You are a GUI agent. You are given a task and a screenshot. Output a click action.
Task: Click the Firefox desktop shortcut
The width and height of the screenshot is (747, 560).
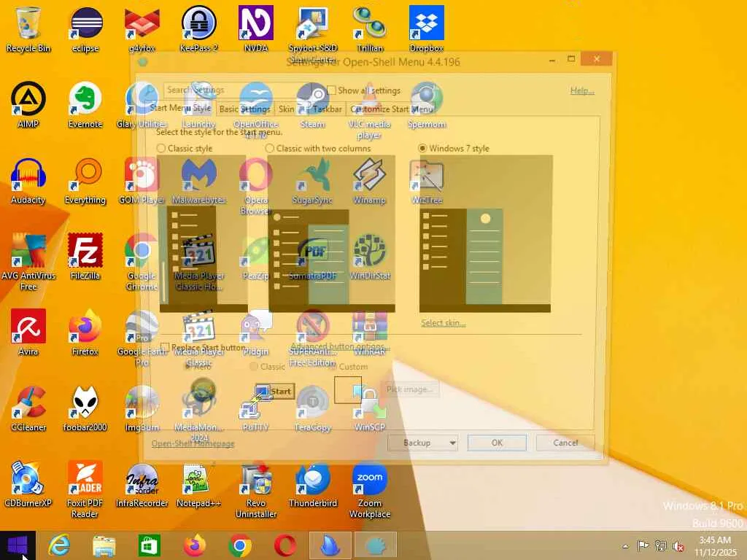point(85,332)
